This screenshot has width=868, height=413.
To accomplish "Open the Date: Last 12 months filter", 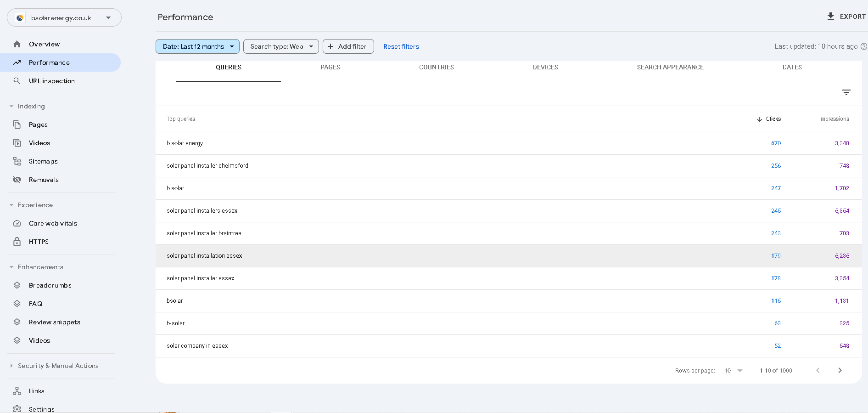I will point(197,46).
